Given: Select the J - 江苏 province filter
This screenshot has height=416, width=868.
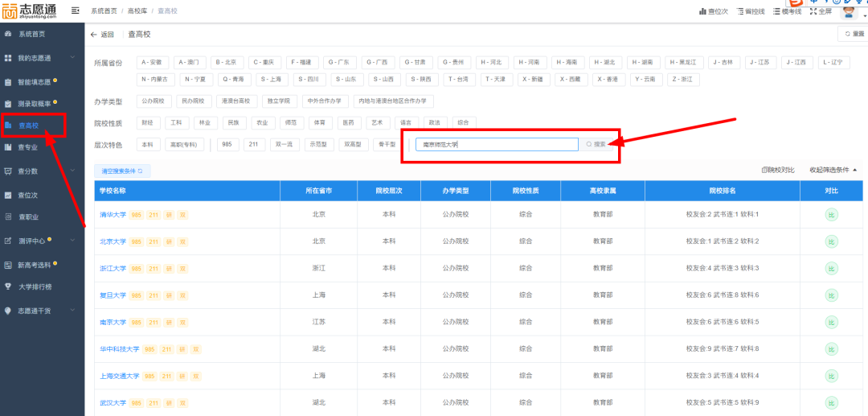Looking at the screenshot, I should click(759, 62).
